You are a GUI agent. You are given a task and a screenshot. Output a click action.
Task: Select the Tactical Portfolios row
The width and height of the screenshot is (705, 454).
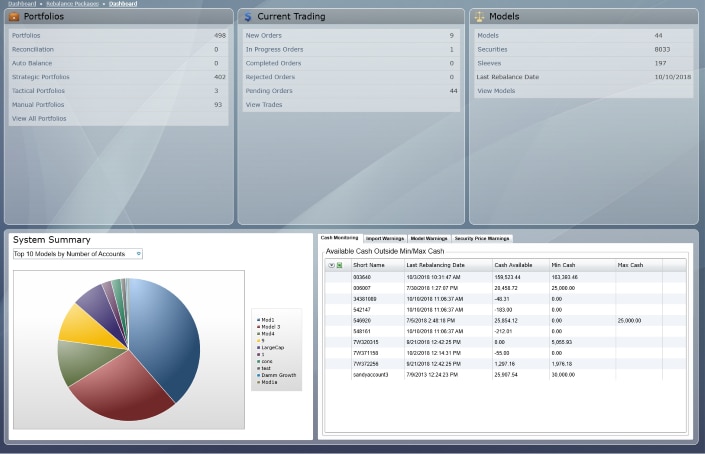point(119,91)
